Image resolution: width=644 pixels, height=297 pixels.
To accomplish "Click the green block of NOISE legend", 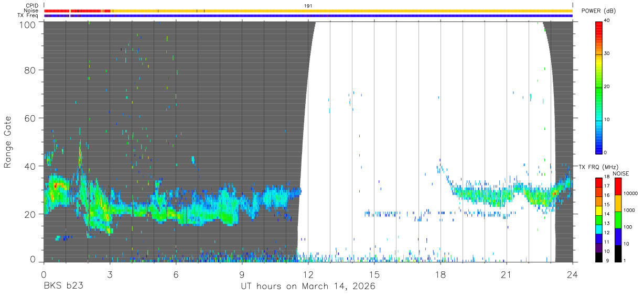I will (x=618, y=220).
